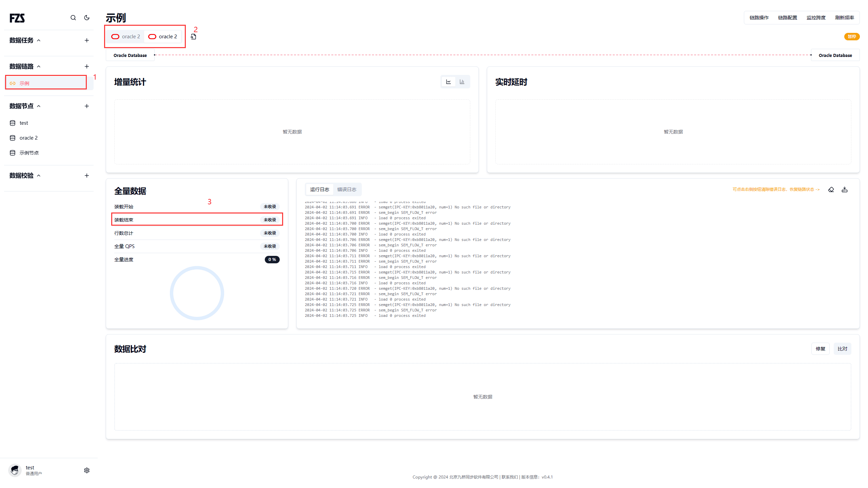
Task: Open user settings gear icon
Action: pos(87,470)
